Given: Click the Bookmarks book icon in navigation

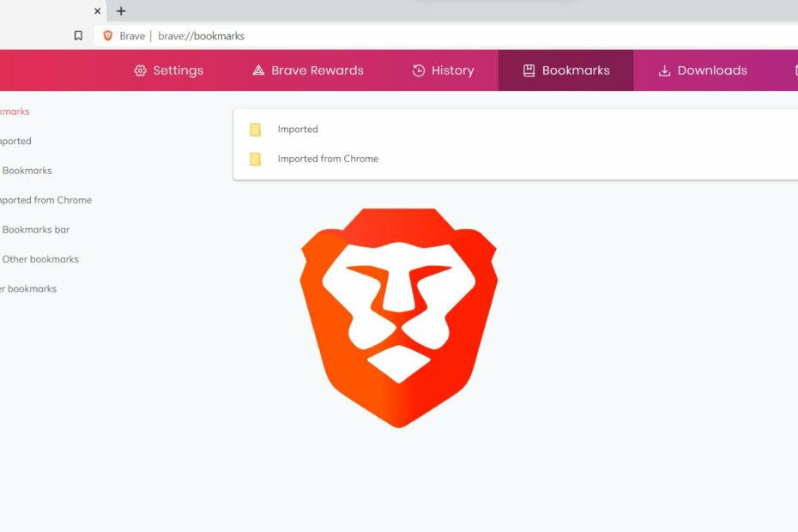Looking at the screenshot, I should pyautogui.click(x=529, y=70).
